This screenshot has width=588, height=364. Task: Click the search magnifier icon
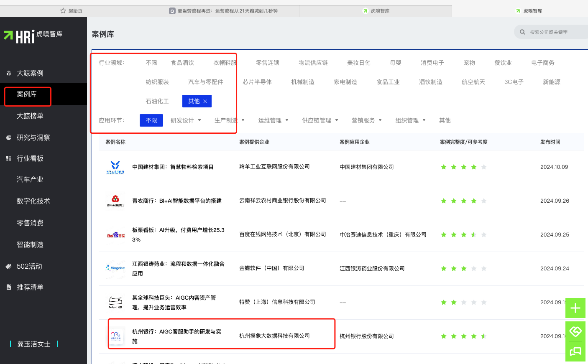522,31
